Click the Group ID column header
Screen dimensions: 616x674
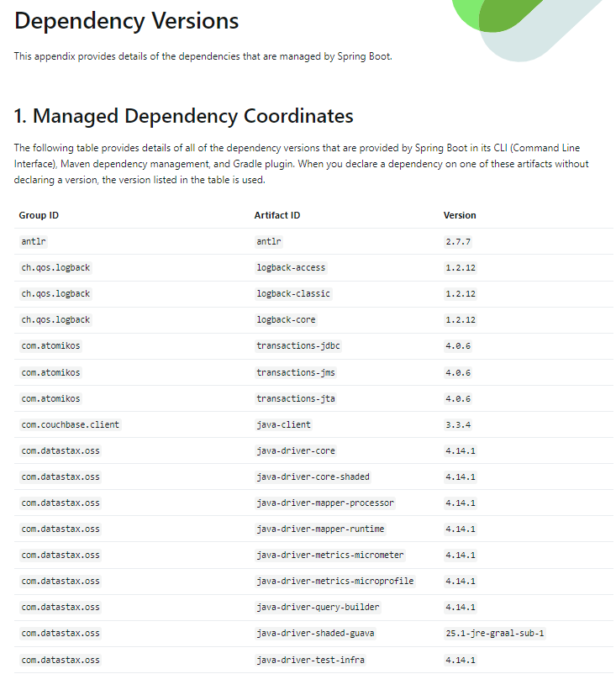click(x=39, y=215)
